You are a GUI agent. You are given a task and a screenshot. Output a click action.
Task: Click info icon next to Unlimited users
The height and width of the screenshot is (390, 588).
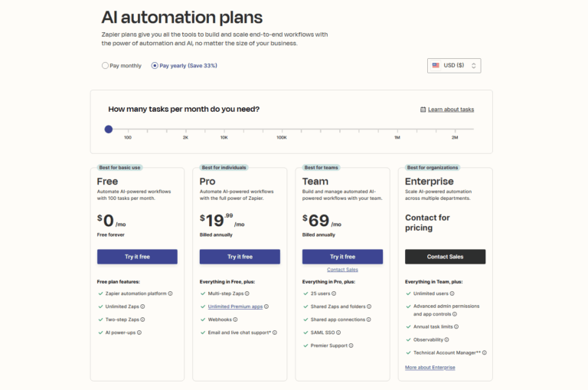click(452, 293)
